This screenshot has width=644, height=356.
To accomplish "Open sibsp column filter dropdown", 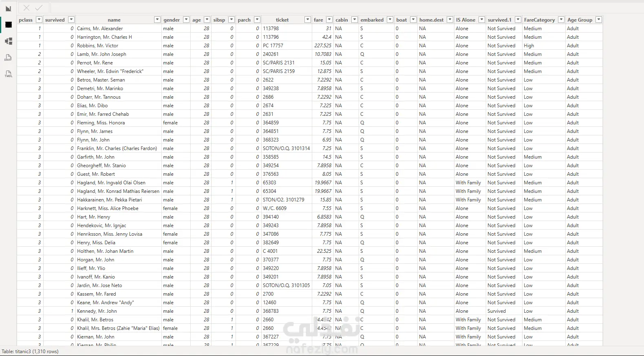I will pos(232,20).
